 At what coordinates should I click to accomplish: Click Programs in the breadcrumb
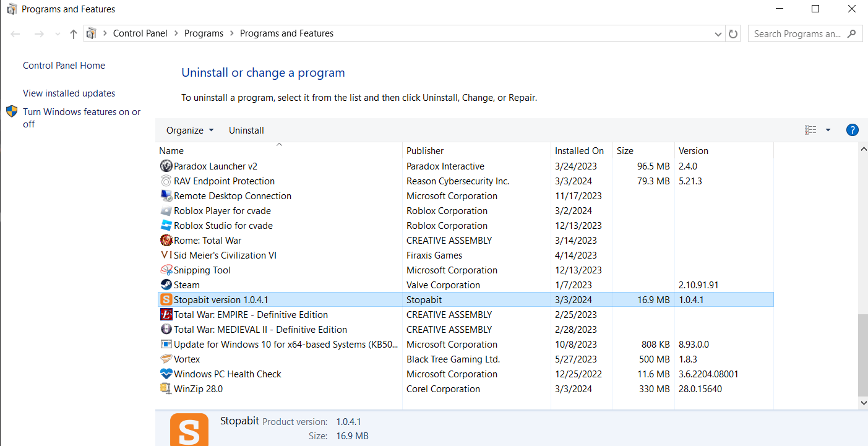[x=204, y=33]
